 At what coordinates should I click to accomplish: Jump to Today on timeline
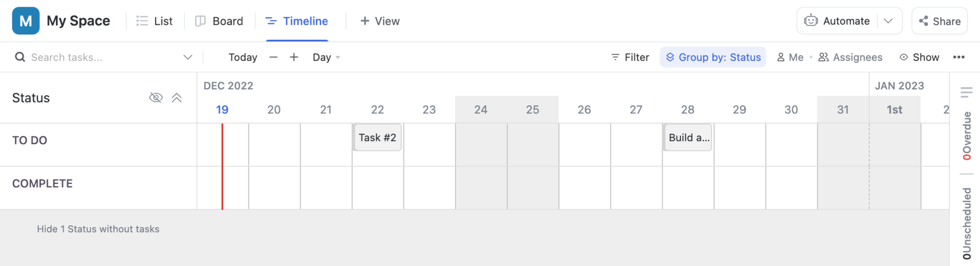point(243,57)
